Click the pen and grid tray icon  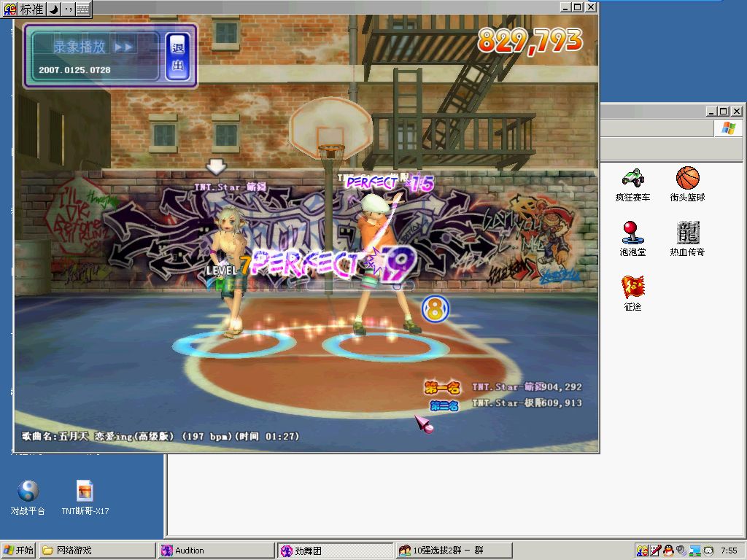(656, 551)
